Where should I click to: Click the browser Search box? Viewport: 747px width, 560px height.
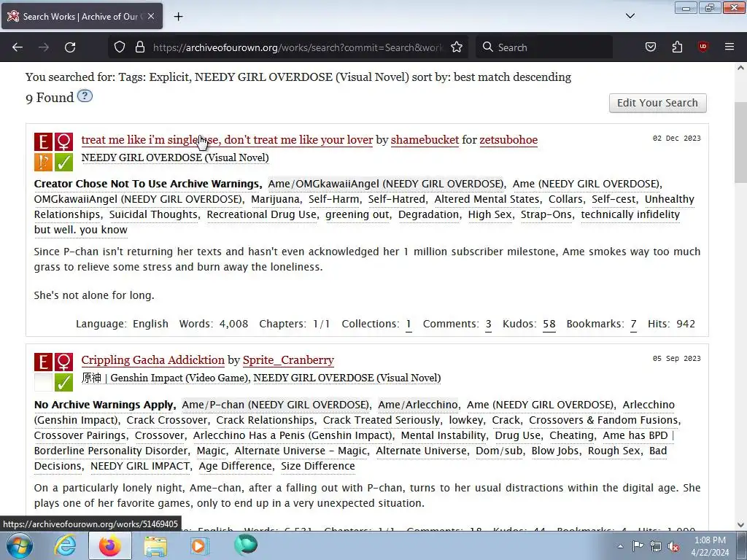tap(544, 47)
